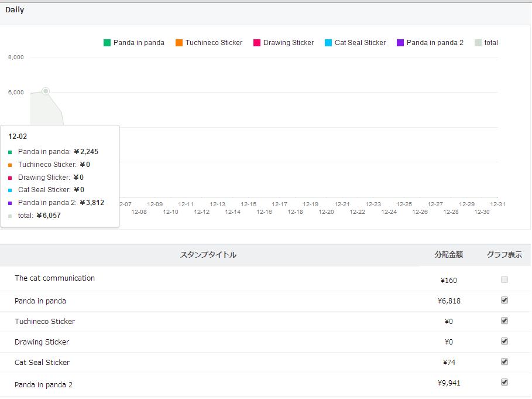Toggle Drawing Sticker series via legend label

tap(288, 43)
